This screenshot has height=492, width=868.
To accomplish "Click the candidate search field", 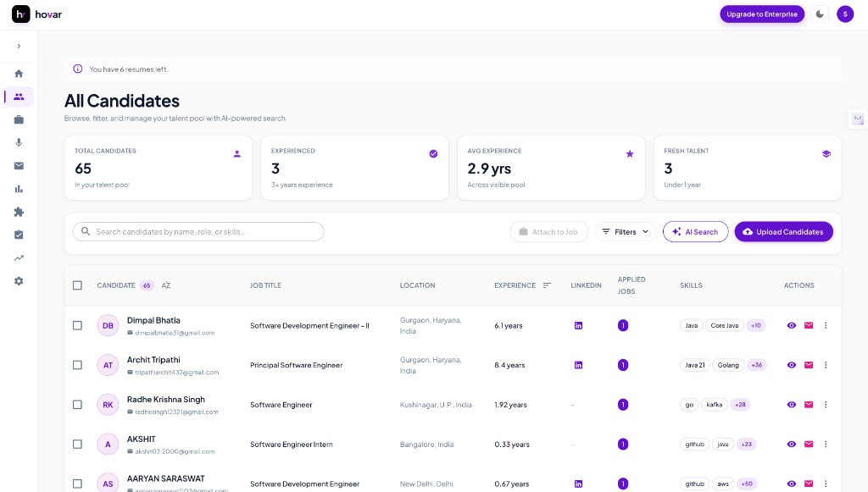I will tap(198, 232).
